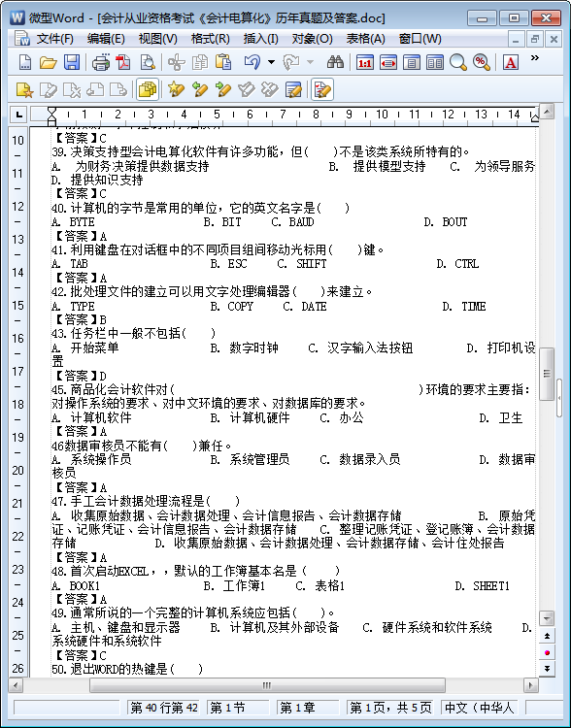Click the notepad with pencil icon

click(293, 89)
